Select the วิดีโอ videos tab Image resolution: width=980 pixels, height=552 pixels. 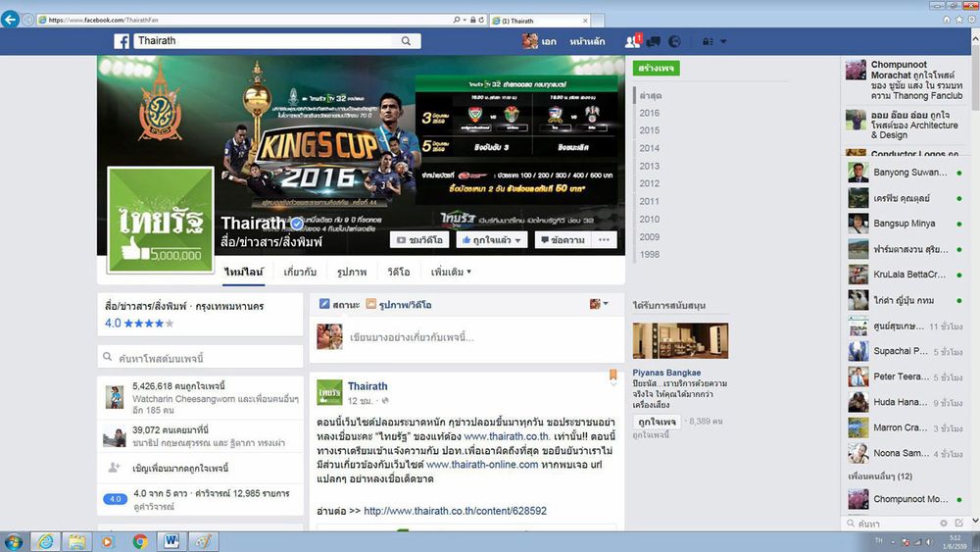pyautogui.click(x=399, y=272)
